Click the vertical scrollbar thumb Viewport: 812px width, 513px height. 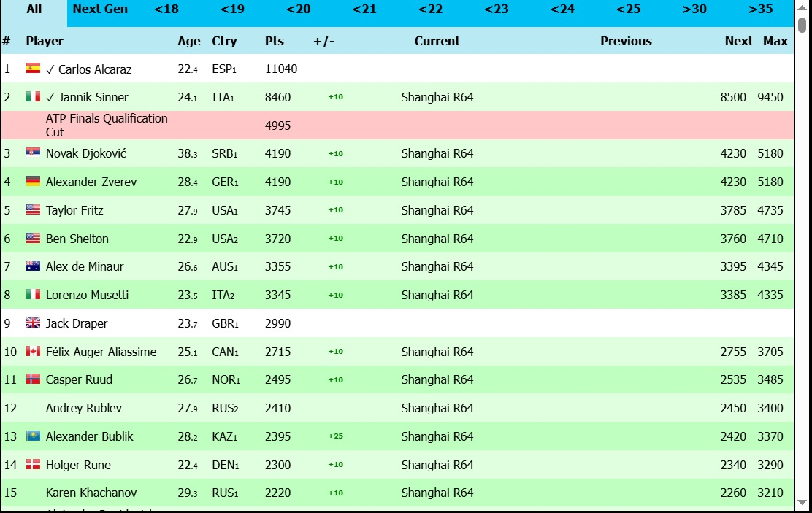(x=802, y=25)
